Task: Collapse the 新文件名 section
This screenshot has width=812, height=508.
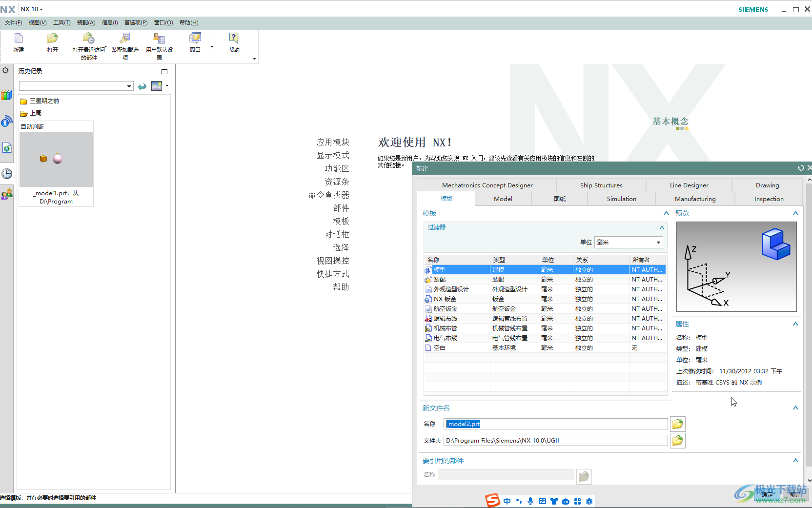Action: pyautogui.click(x=795, y=408)
